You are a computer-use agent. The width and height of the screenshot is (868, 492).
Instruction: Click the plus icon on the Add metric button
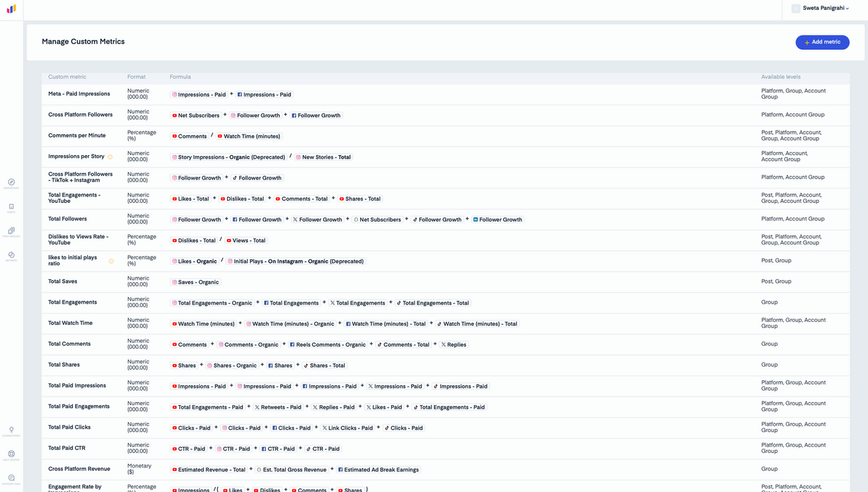point(807,42)
